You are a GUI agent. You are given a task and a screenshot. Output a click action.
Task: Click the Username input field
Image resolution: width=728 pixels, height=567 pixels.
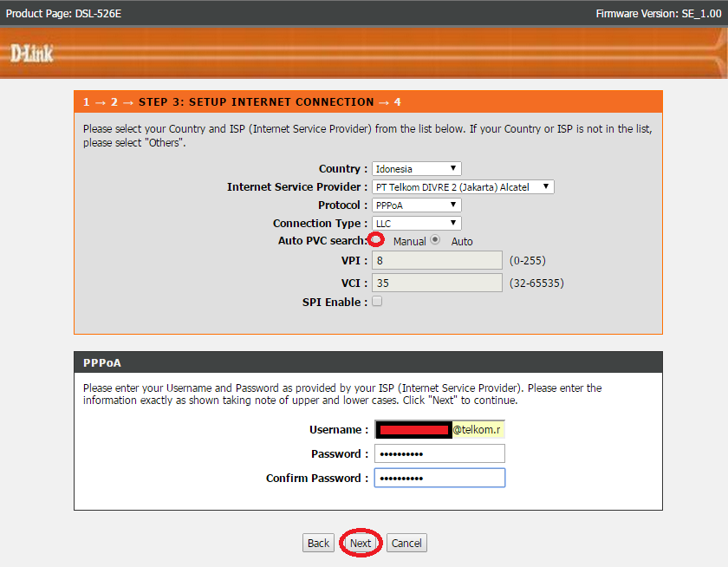[x=439, y=429]
